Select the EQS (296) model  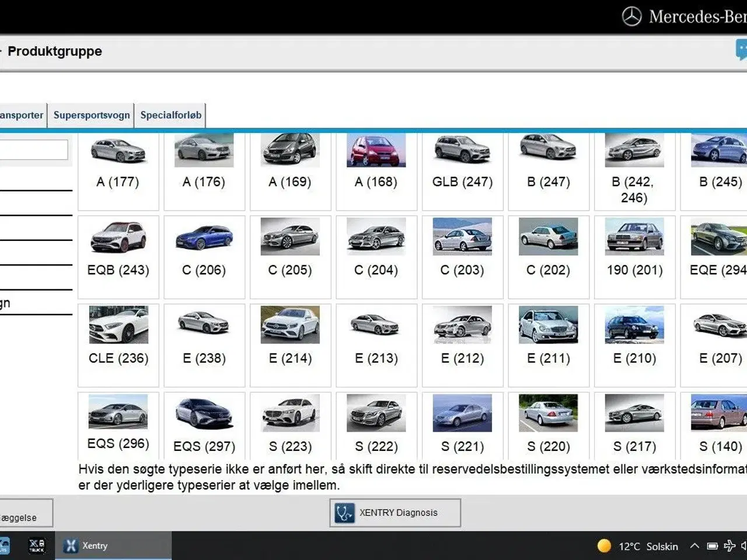pyautogui.click(x=118, y=426)
